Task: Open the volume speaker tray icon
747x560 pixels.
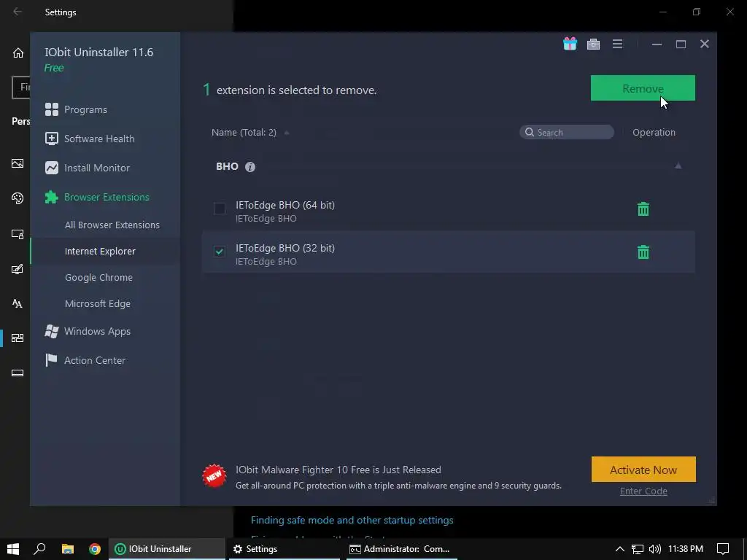Action: point(655,549)
